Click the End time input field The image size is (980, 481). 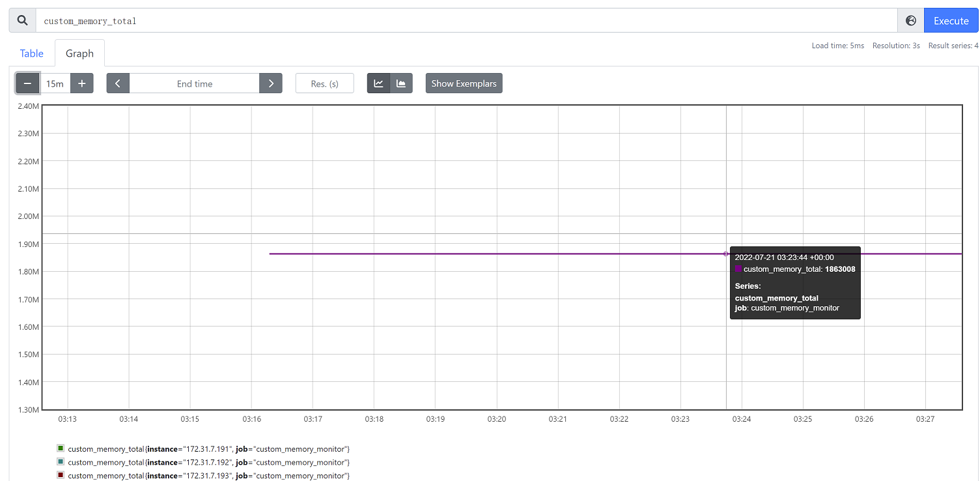(x=195, y=83)
